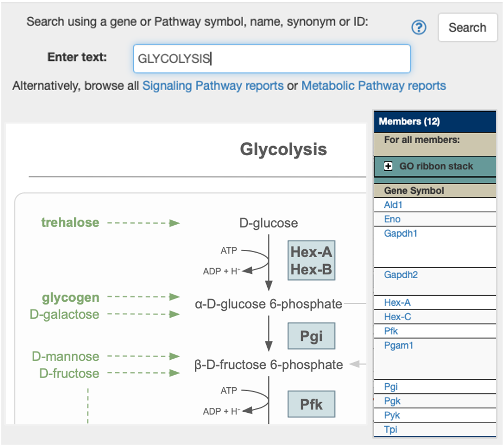Screen dimensions: 504x446
Task: Click Hex-C in the members table
Action: coord(397,317)
